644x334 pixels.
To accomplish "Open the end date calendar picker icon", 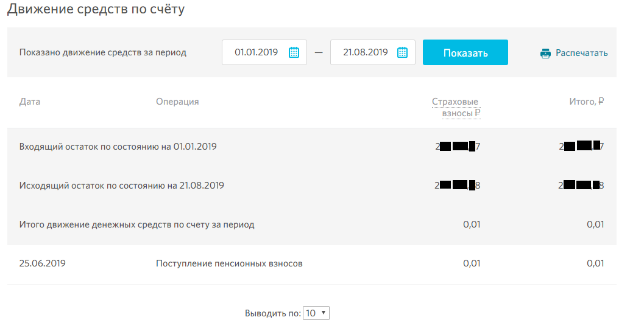I will pos(402,52).
